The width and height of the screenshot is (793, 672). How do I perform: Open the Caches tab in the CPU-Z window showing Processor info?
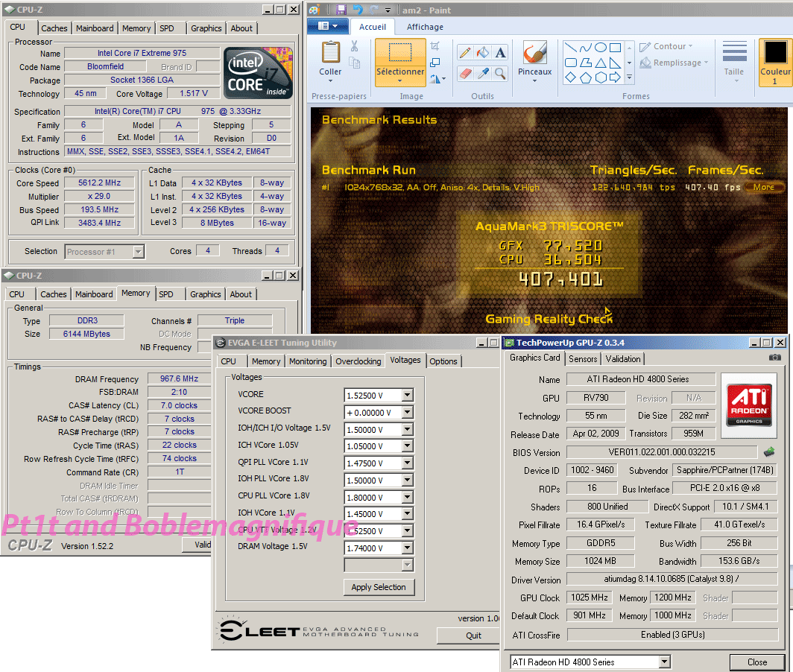pos(54,28)
